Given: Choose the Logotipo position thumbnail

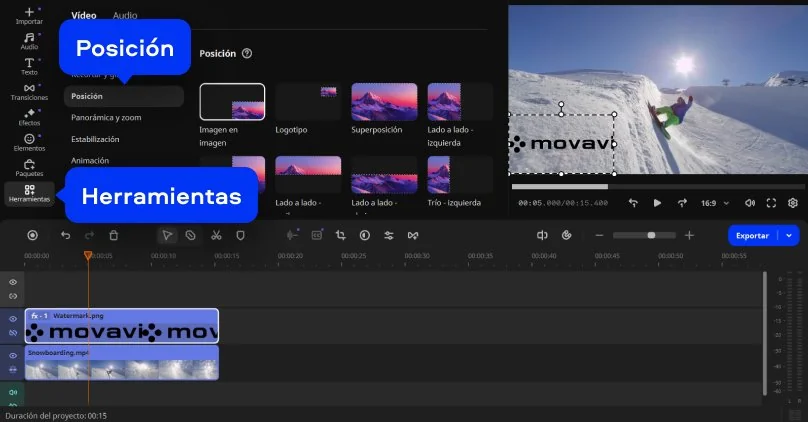Looking at the screenshot, I should (308, 102).
